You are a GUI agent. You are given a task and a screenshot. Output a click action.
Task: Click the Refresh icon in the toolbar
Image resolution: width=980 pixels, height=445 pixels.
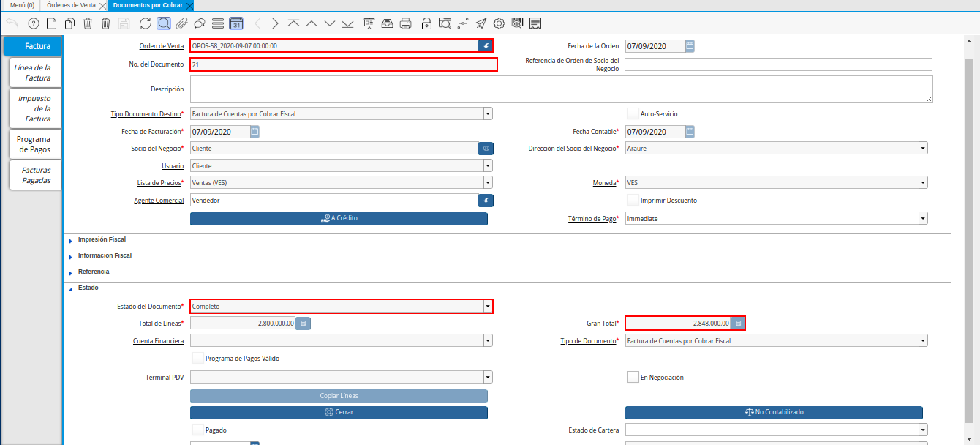[x=146, y=23]
